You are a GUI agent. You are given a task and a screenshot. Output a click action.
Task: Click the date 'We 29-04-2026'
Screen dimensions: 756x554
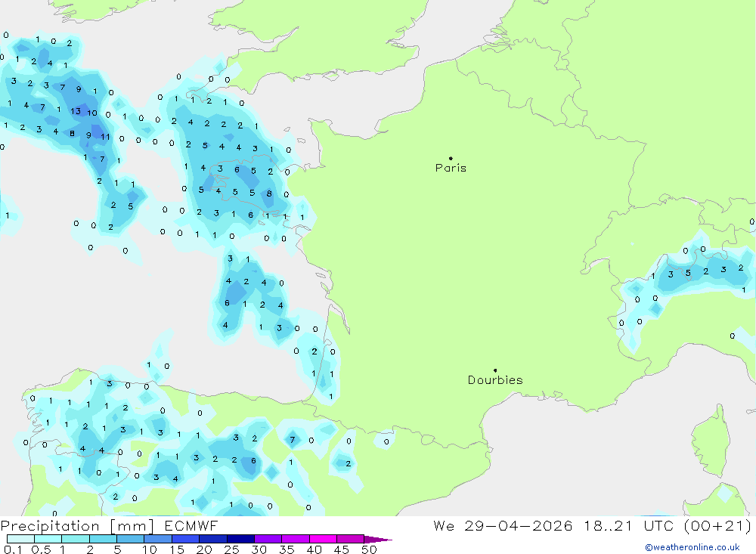point(503,525)
